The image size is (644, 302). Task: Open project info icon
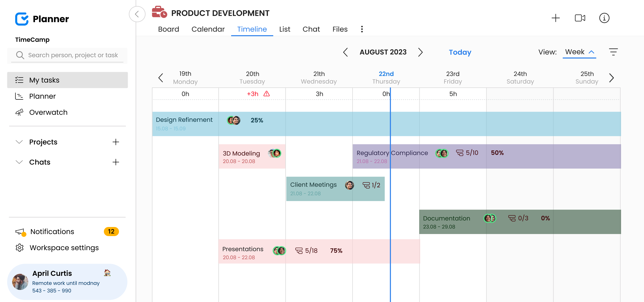(604, 18)
